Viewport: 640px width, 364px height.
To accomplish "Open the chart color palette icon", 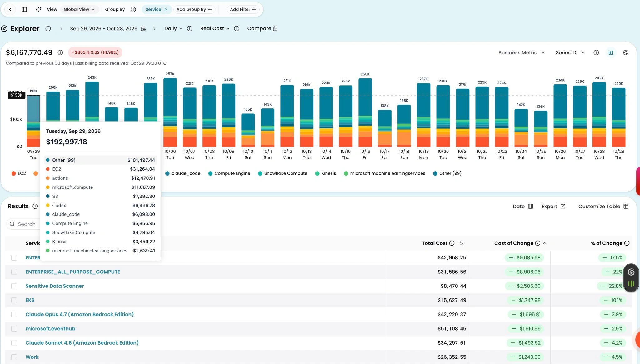I will [626, 52].
